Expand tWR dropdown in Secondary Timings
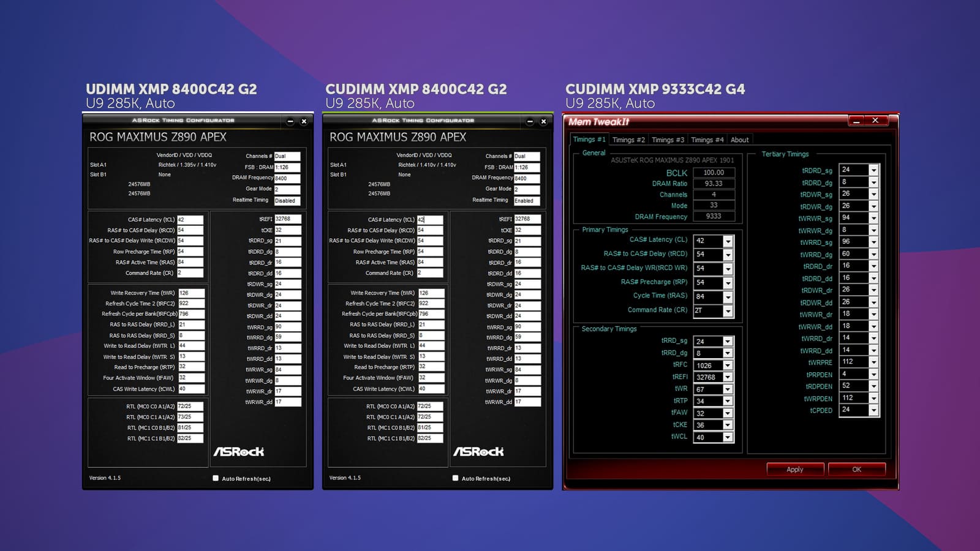This screenshot has width=980, height=551. [x=728, y=389]
